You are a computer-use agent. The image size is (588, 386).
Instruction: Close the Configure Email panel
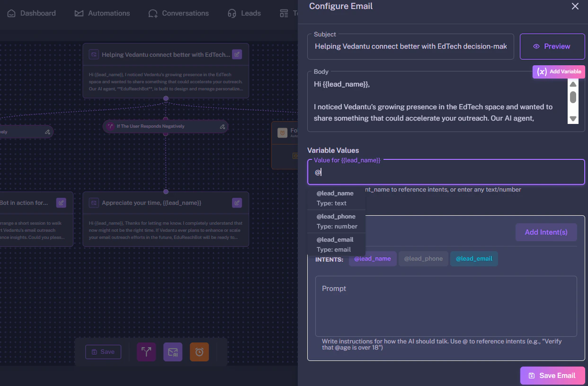[x=575, y=6]
